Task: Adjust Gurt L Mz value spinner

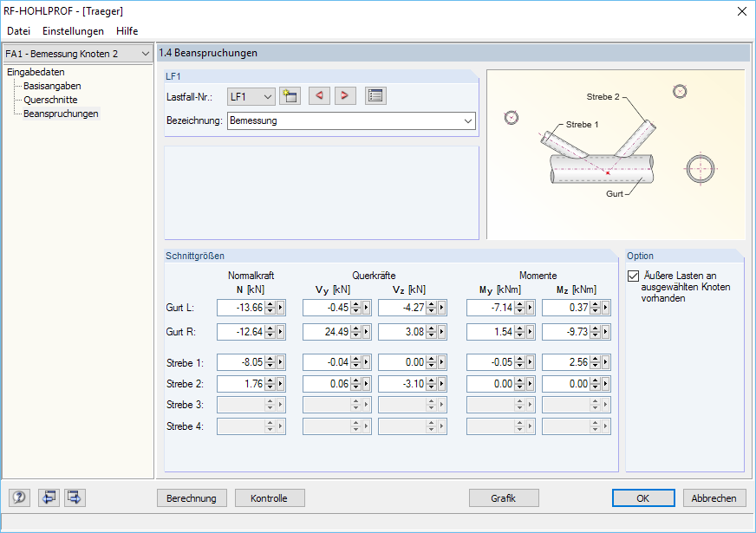Action: tap(595, 308)
